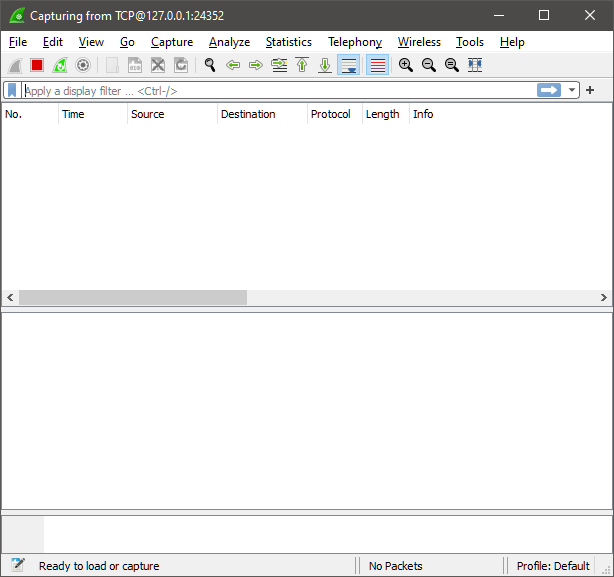This screenshot has height=577, width=614.
Task: Reload this capture file icon
Action: 181,65
